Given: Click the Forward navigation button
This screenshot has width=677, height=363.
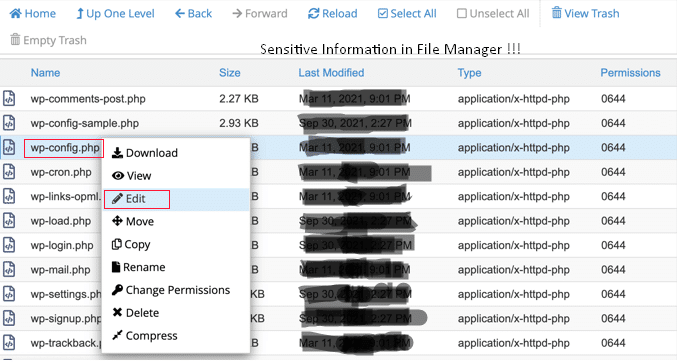Looking at the screenshot, I should click(259, 14).
